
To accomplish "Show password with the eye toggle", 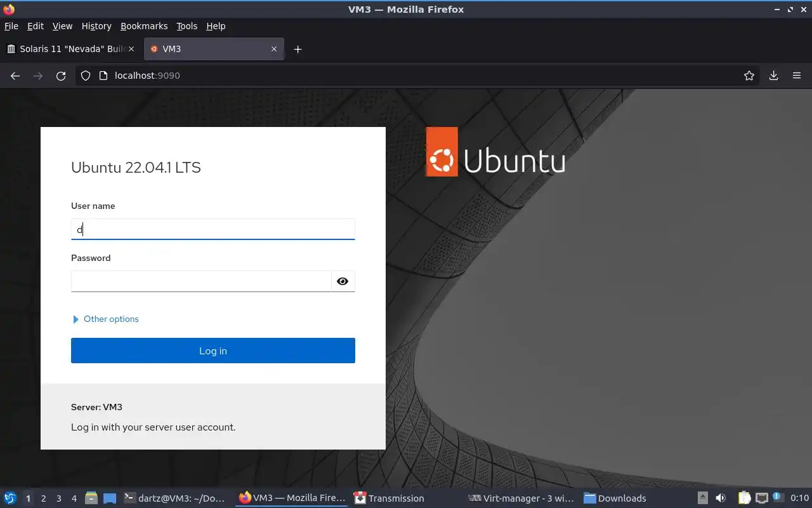I will pos(343,281).
